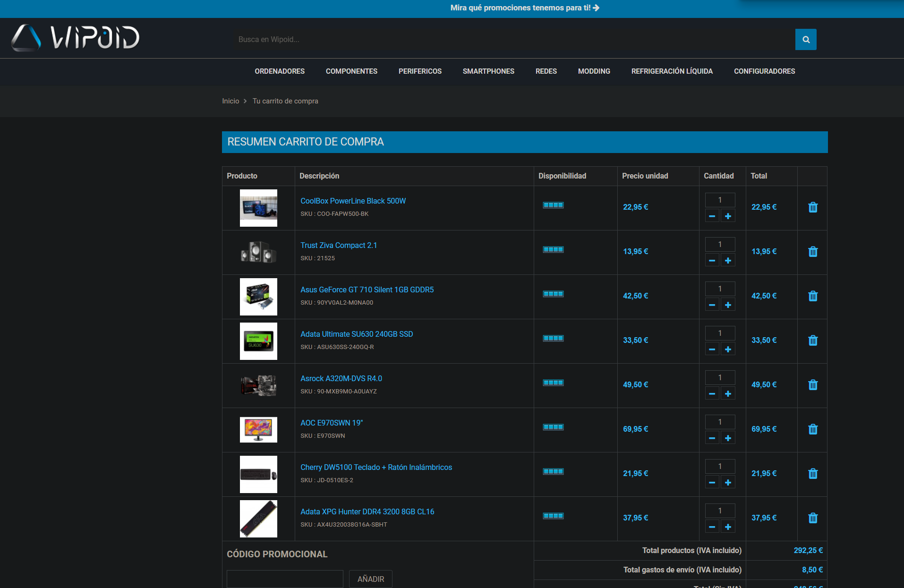Open CoolBox power supply thumbnail image
This screenshot has width=904, height=588.
pos(258,208)
